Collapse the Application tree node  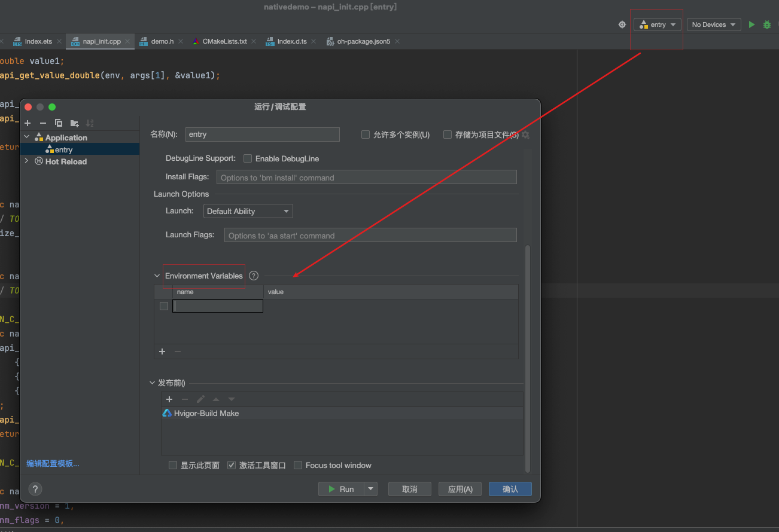(27, 137)
